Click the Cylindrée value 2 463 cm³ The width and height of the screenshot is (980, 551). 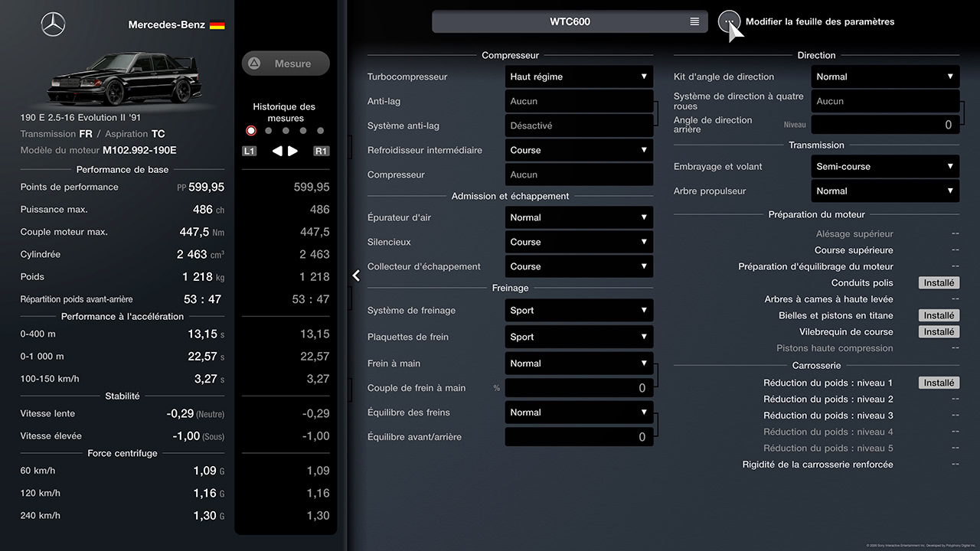point(201,254)
